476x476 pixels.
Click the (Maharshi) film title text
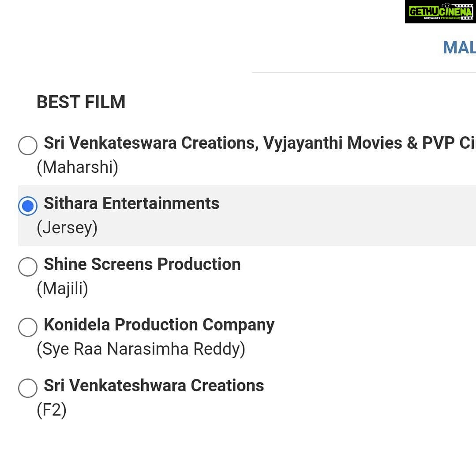point(77,167)
